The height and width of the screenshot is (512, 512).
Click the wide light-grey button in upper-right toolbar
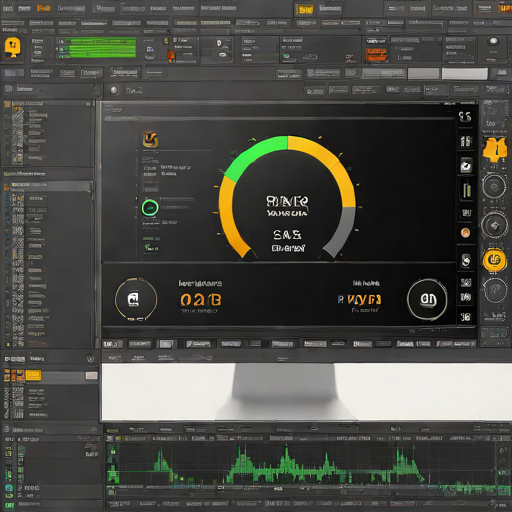tap(465, 74)
